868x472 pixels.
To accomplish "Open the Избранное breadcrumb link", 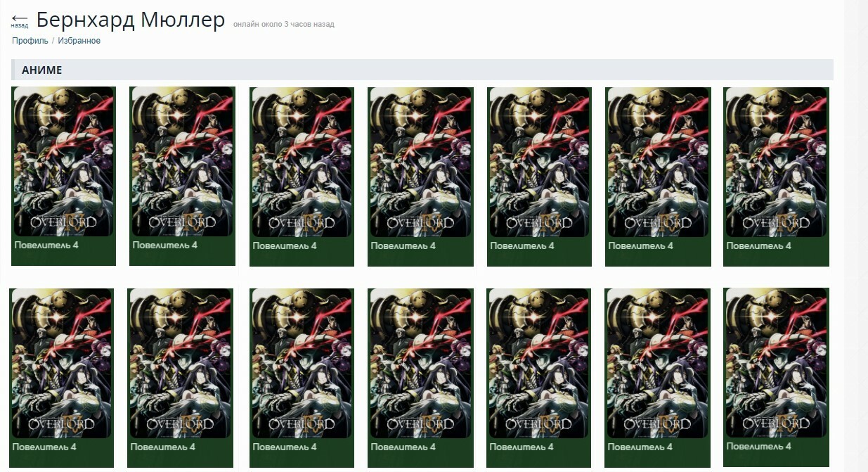I will pyautogui.click(x=79, y=41).
